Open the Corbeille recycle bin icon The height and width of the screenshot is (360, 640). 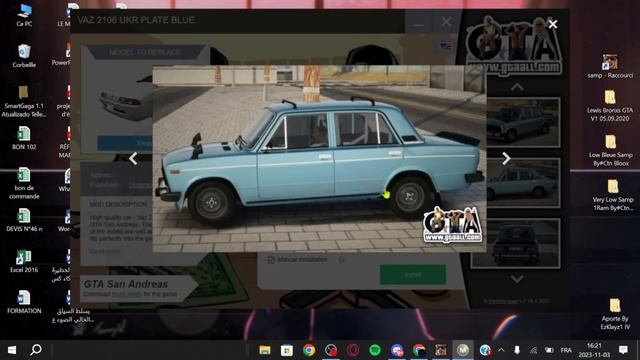pos(24,56)
